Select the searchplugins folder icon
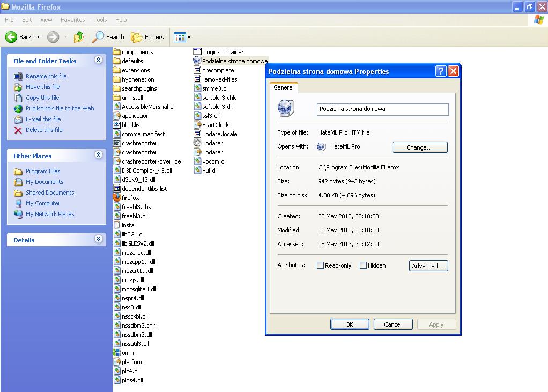Screen dimensions: 548x392 point(117,88)
